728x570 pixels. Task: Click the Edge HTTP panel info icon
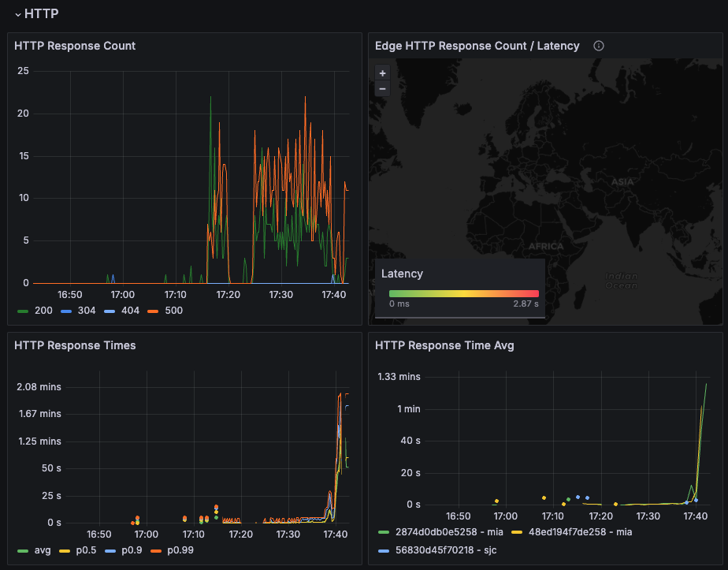click(x=598, y=46)
